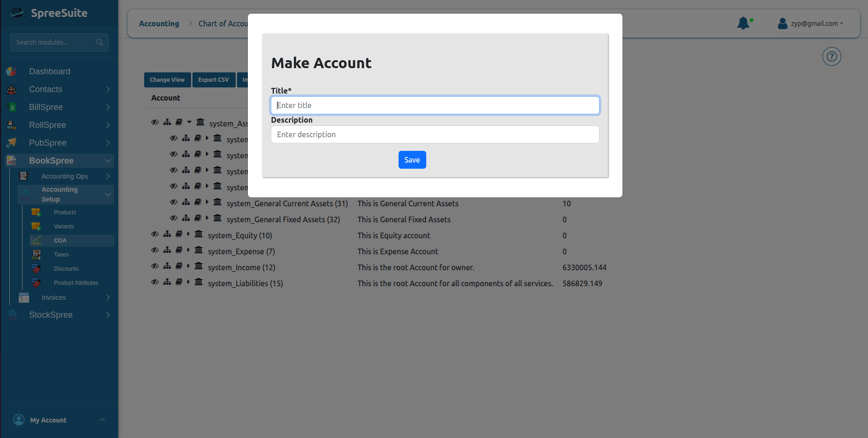Toggle visibility eye for system_Expense
The width and height of the screenshot is (868, 438).
pos(155,250)
